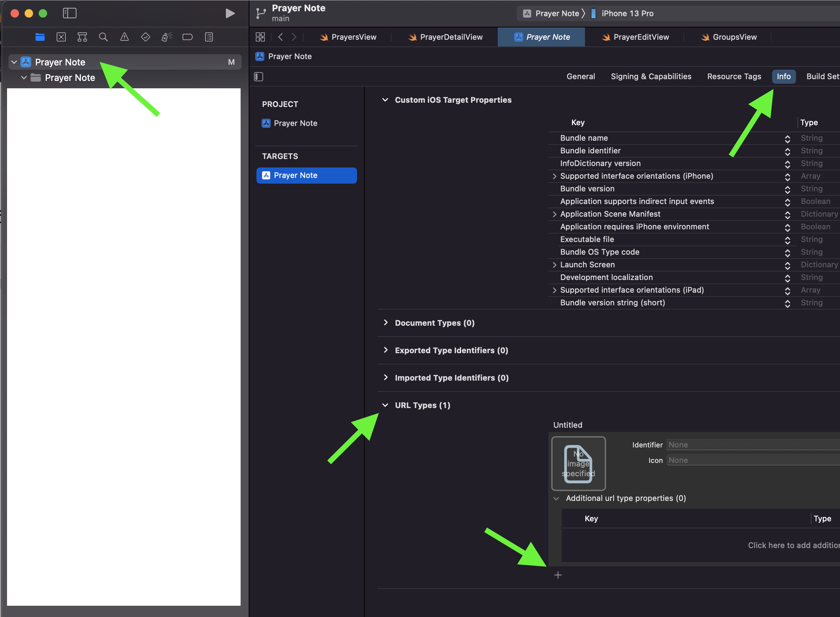
Task: Add a new URL type with plus
Action: coord(558,575)
